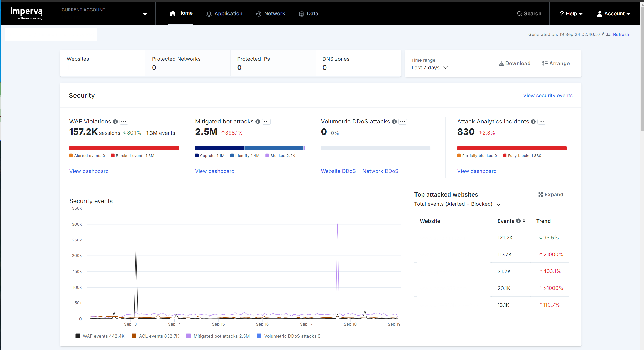Expand the Top attacked websites panel

tap(551, 194)
